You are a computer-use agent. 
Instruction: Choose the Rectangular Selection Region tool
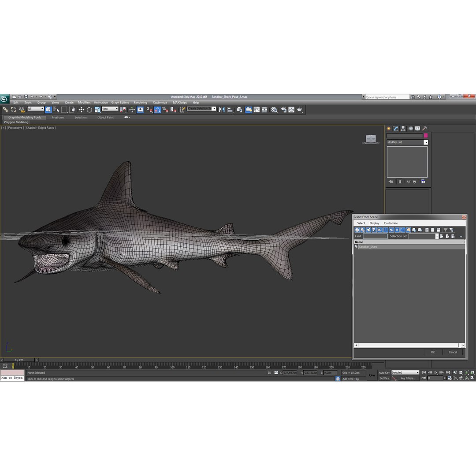64,110
